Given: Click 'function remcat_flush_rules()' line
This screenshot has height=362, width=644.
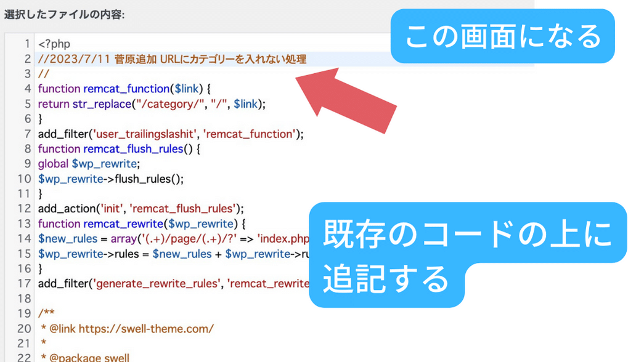Looking at the screenshot, I should point(119,149).
